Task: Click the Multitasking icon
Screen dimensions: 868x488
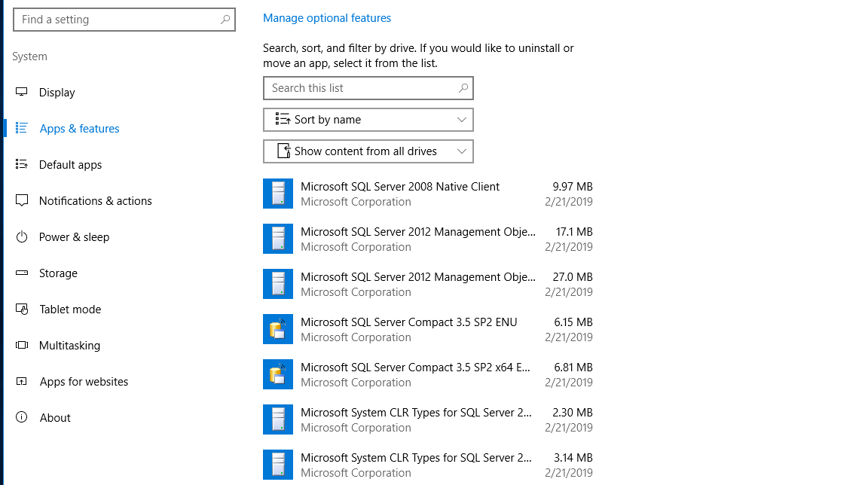Action: click(x=22, y=345)
